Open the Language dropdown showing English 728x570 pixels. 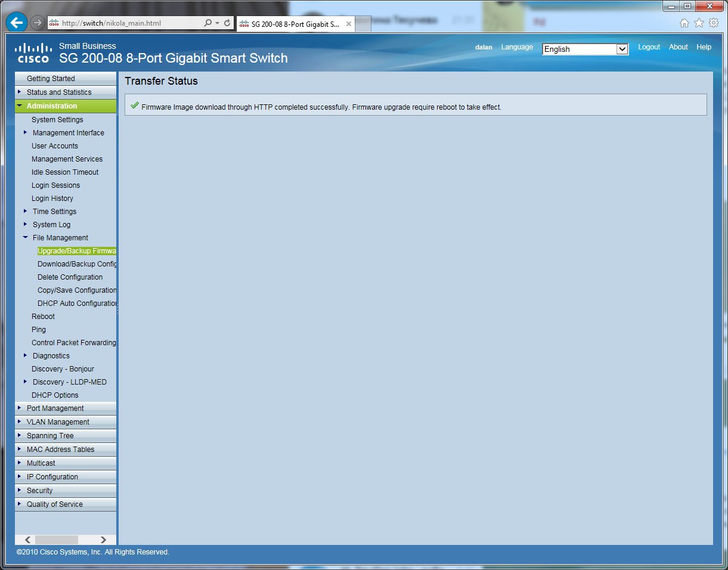(586, 49)
